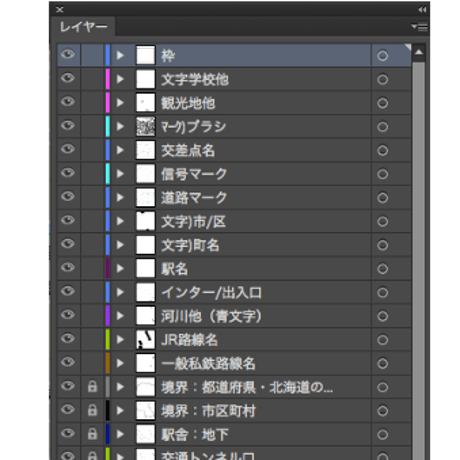Unlock the 境界：都道府県 layer

click(92, 386)
